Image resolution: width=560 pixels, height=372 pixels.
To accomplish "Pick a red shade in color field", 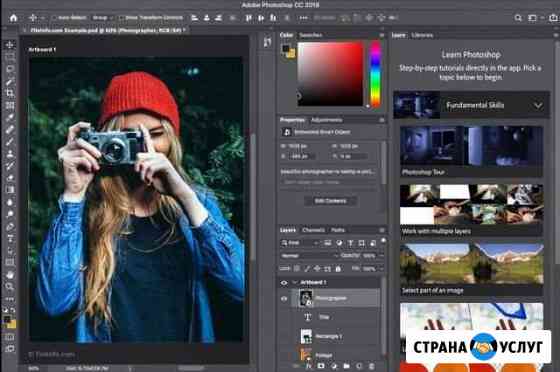I will [331, 74].
